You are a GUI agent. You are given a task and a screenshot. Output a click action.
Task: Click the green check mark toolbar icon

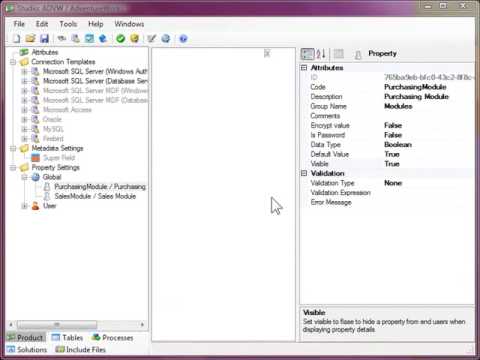click(x=120, y=39)
